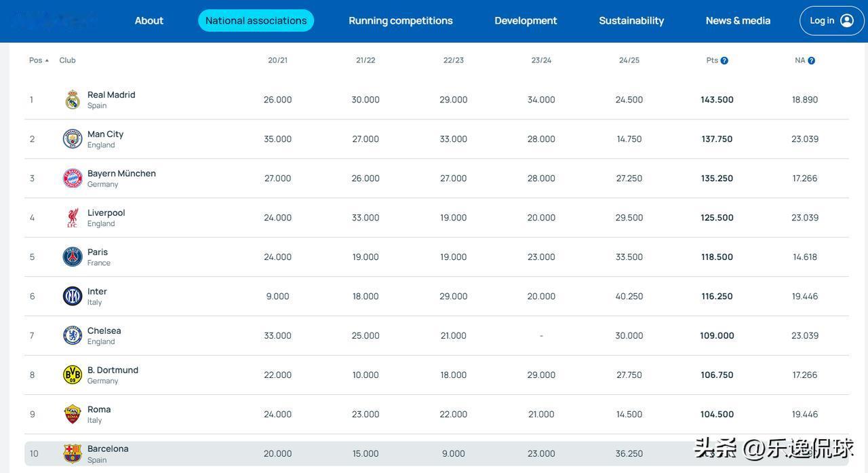868x473 pixels.
Task: Open the Inter club link
Action: tap(97, 291)
